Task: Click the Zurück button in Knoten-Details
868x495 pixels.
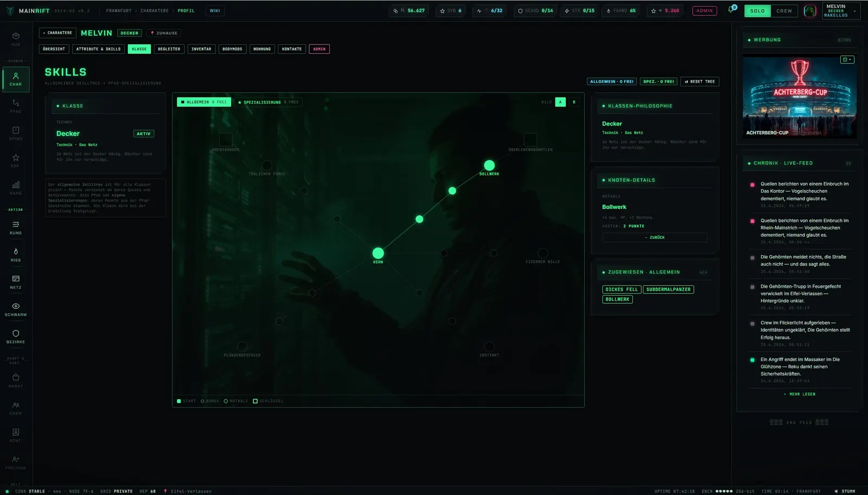Action: coord(655,238)
